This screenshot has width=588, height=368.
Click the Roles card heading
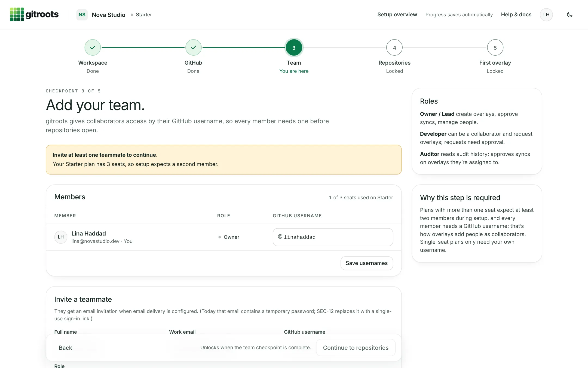(429, 101)
